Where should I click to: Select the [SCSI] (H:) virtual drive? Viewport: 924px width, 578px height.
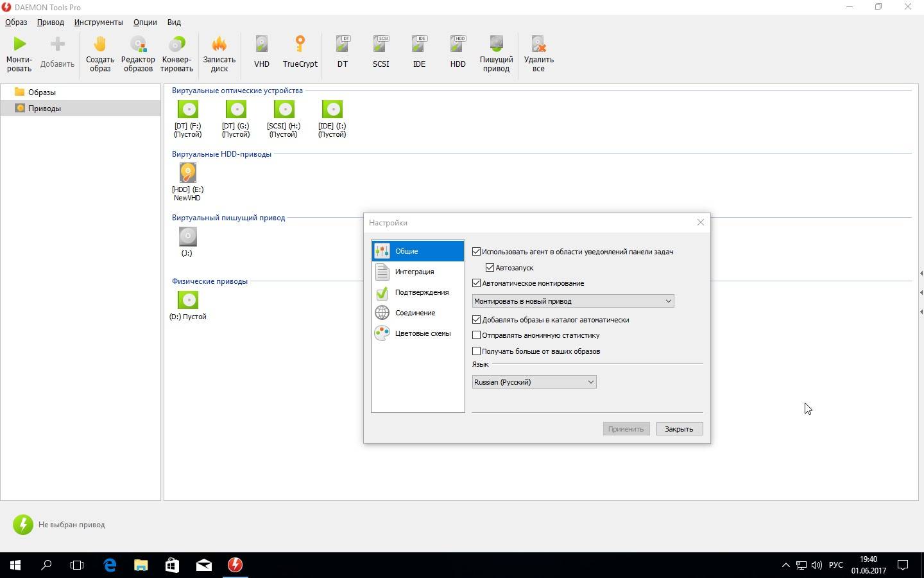pyautogui.click(x=284, y=119)
